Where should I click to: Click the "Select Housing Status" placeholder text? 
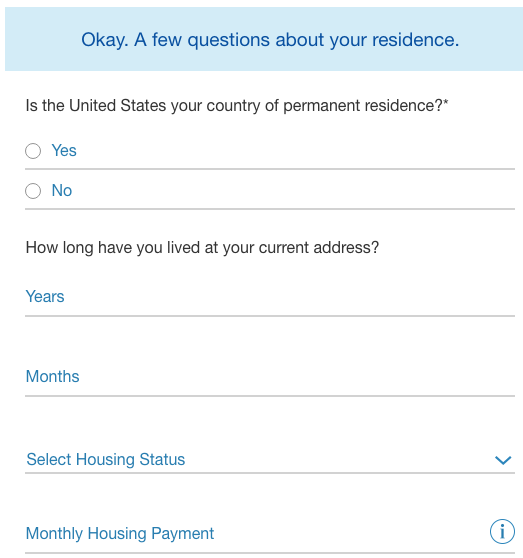pos(106,459)
